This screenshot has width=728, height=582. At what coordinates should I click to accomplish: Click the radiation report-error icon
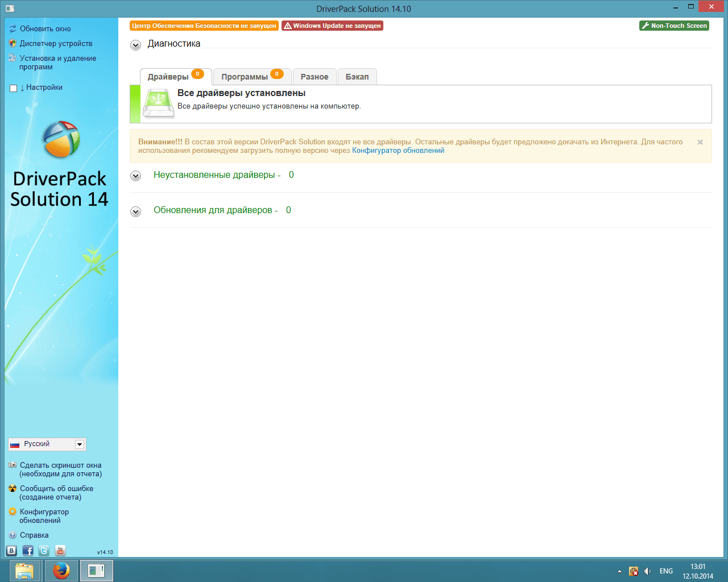13,488
